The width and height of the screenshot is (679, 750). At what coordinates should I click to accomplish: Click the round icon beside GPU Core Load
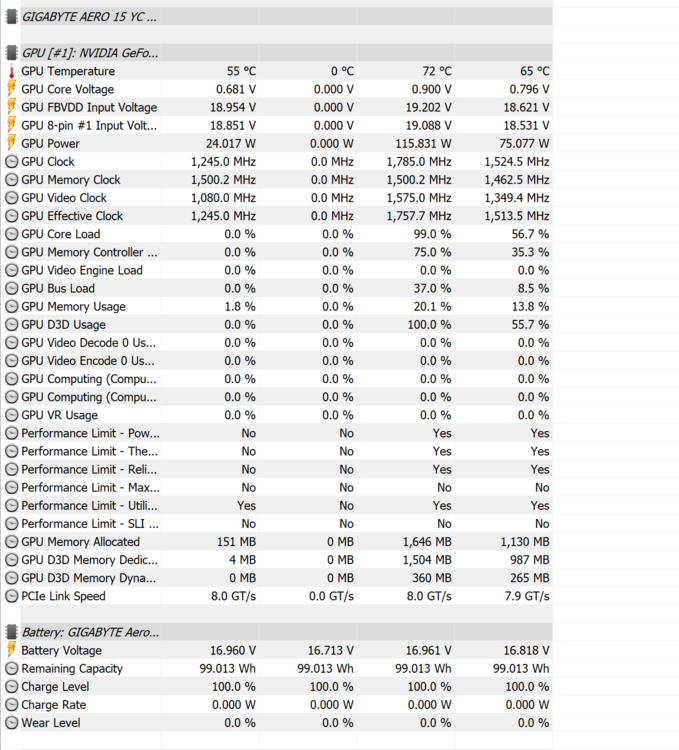[11, 234]
